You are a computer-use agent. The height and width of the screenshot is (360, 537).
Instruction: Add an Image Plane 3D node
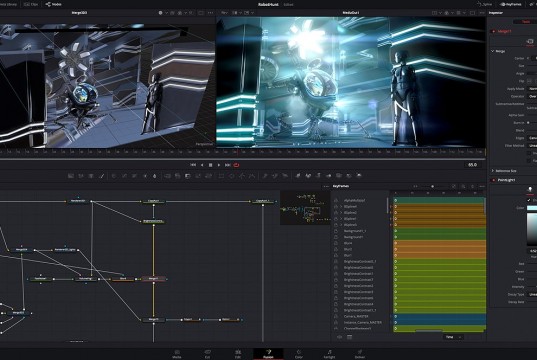coord(298,176)
